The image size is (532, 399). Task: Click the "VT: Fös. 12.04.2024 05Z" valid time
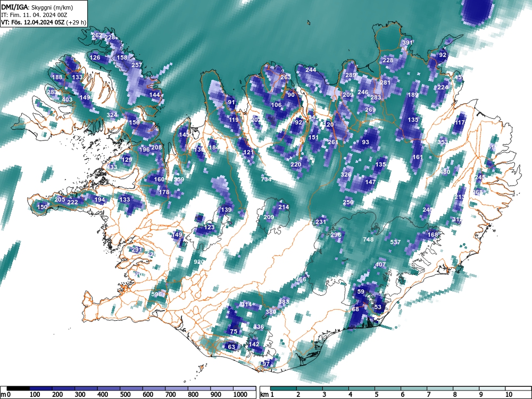[32, 22]
